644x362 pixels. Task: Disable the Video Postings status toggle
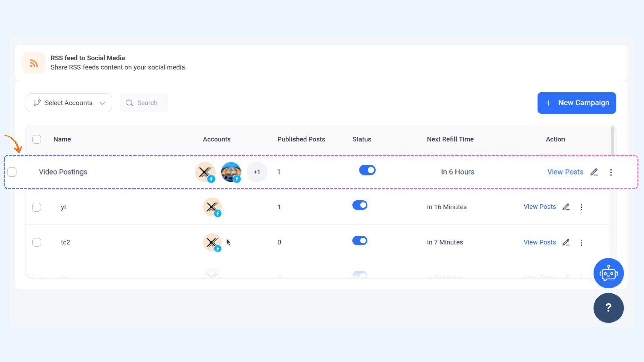367,170
